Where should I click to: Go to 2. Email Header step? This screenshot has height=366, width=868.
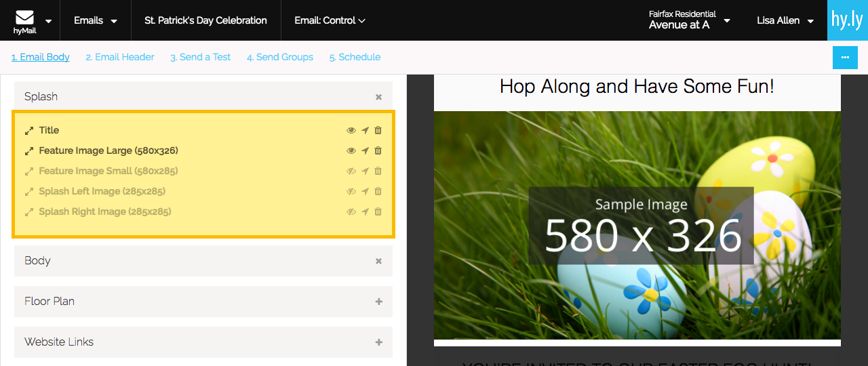(x=120, y=57)
